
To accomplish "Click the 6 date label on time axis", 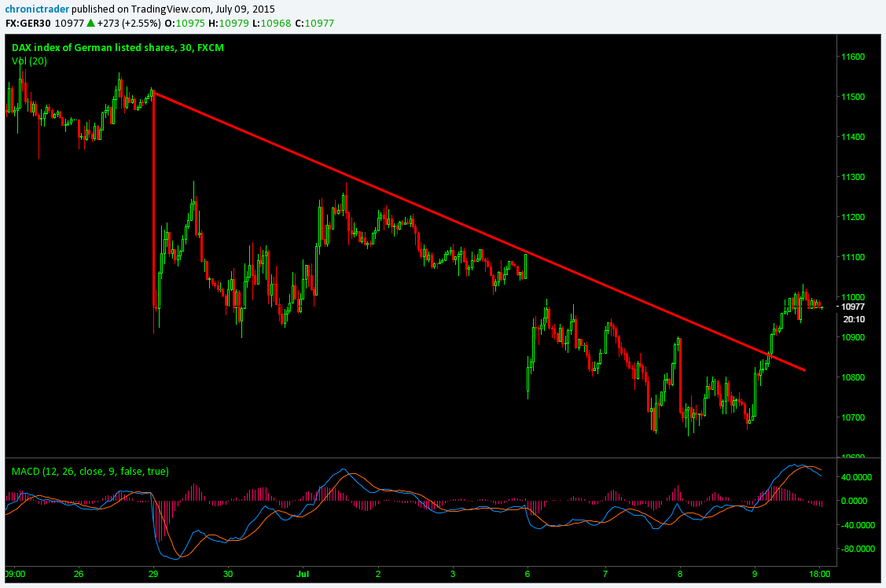I will (528, 574).
